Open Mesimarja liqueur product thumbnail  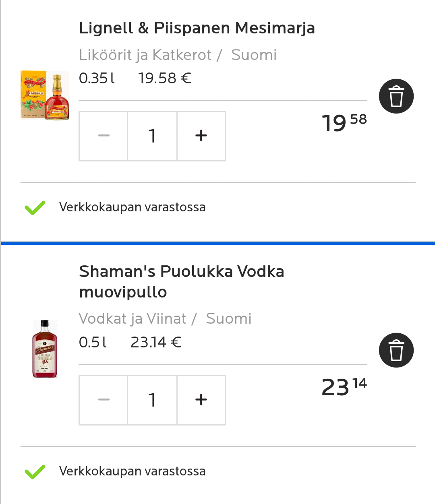click(45, 96)
